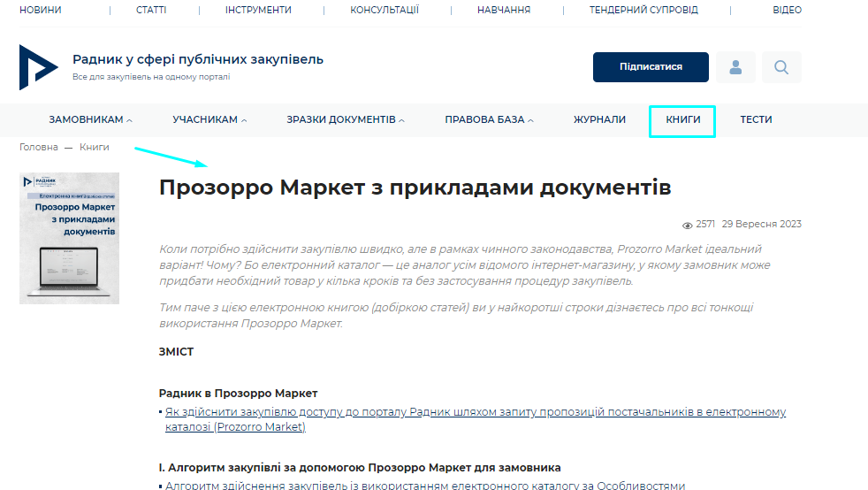Open the user account profile icon
The width and height of the screenshot is (868, 490).
tap(735, 67)
